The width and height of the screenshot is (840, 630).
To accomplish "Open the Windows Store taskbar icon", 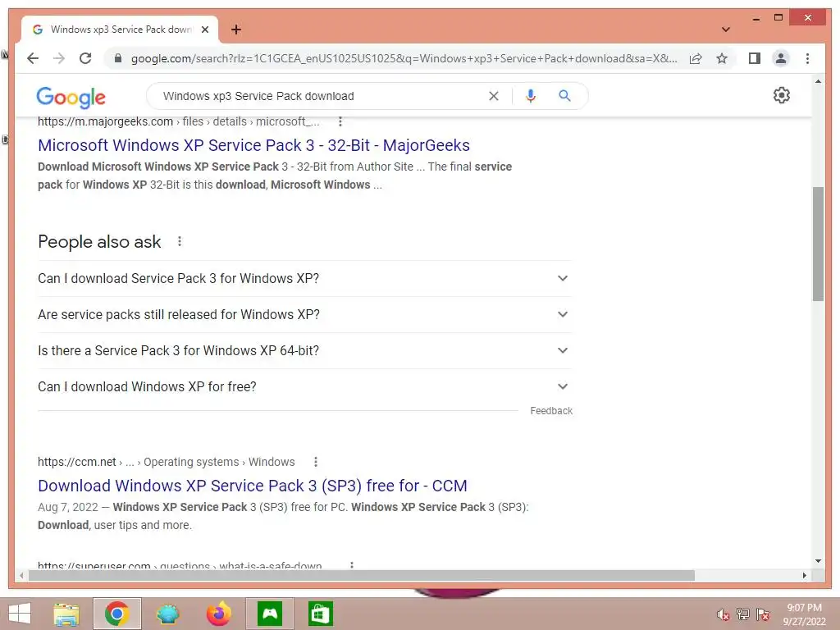I will (x=321, y=614).
